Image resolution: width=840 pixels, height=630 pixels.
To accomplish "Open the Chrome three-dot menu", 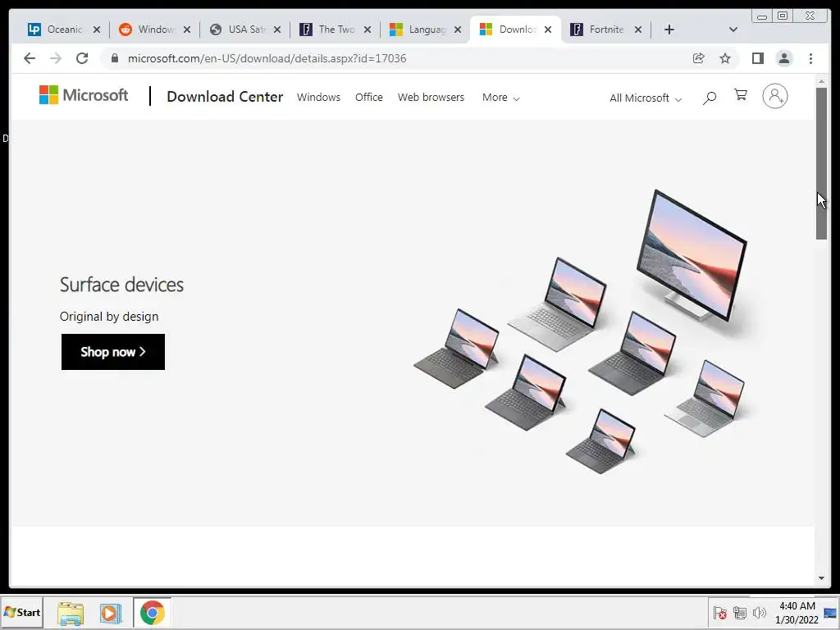I will (810, 58).
